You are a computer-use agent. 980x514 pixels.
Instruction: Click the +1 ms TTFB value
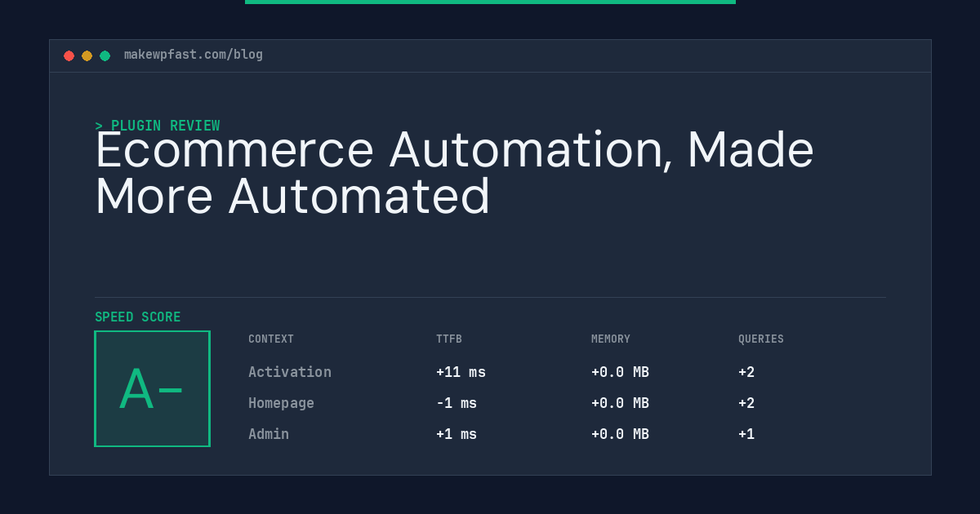pyautogui.click(x=457, y=434)
